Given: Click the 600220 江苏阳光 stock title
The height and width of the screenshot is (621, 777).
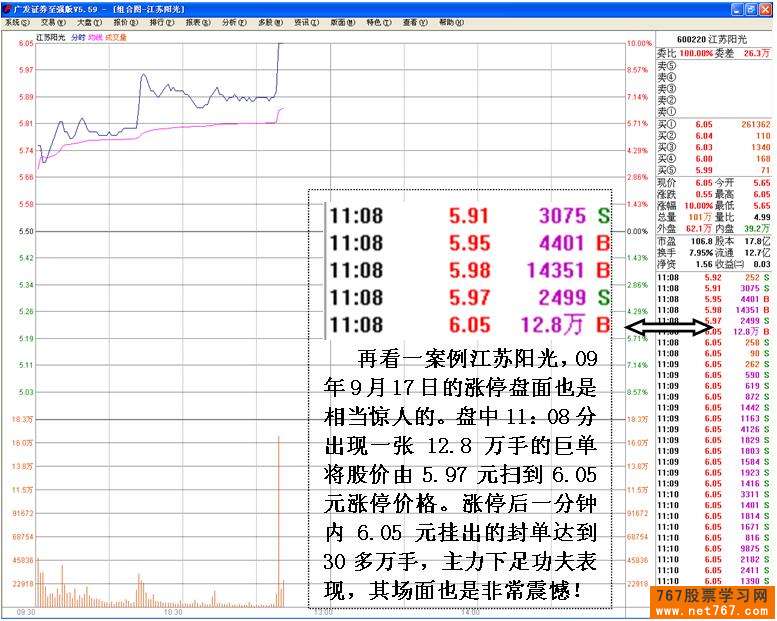Looking at the screenshot, I should [713, 40].
